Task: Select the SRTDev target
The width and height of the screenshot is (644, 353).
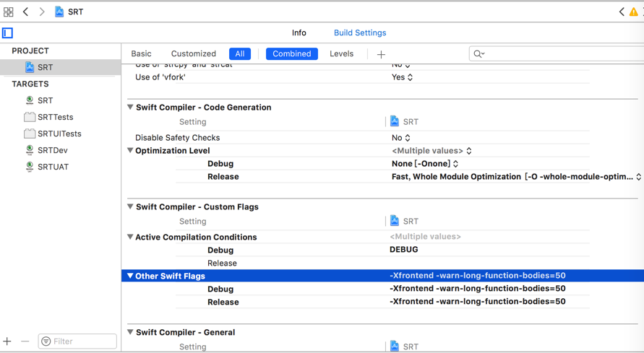Action: click(53, 150)
